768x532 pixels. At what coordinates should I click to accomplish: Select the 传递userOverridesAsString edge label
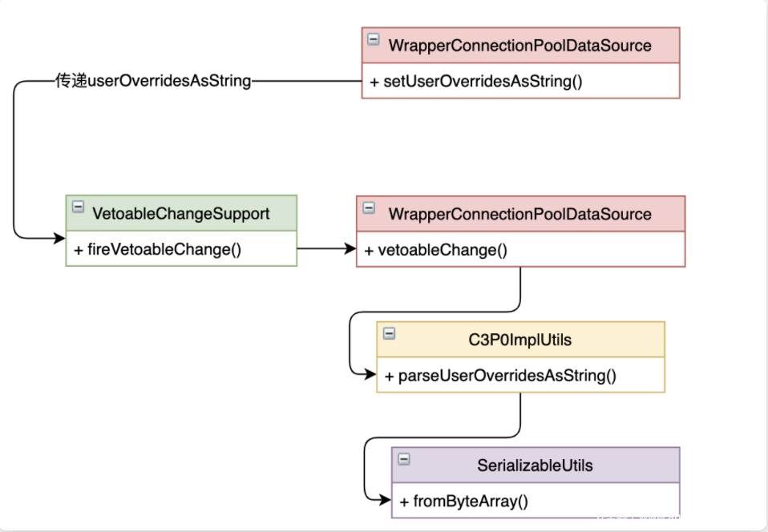click(152, 81)
